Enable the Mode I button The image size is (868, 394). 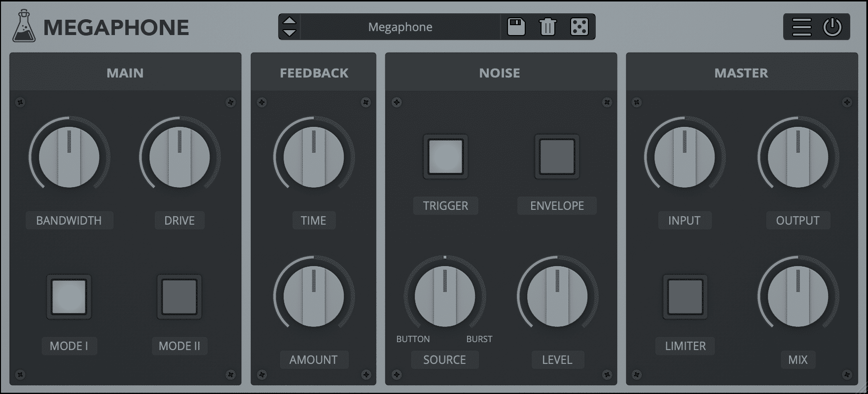coord(69,297)
